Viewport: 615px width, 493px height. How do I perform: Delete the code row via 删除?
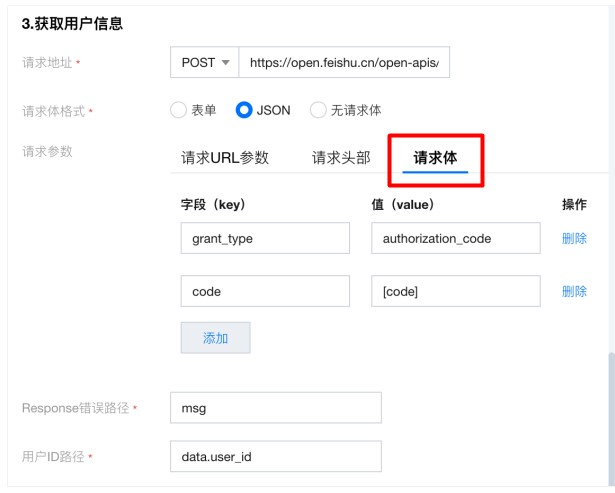(574, 291)
